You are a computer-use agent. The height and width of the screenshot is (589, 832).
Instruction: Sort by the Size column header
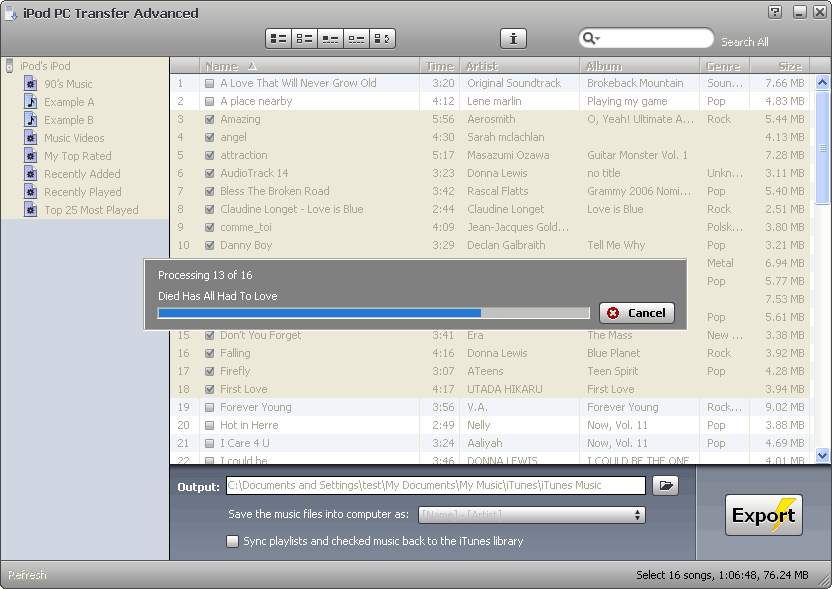(779, 66)
